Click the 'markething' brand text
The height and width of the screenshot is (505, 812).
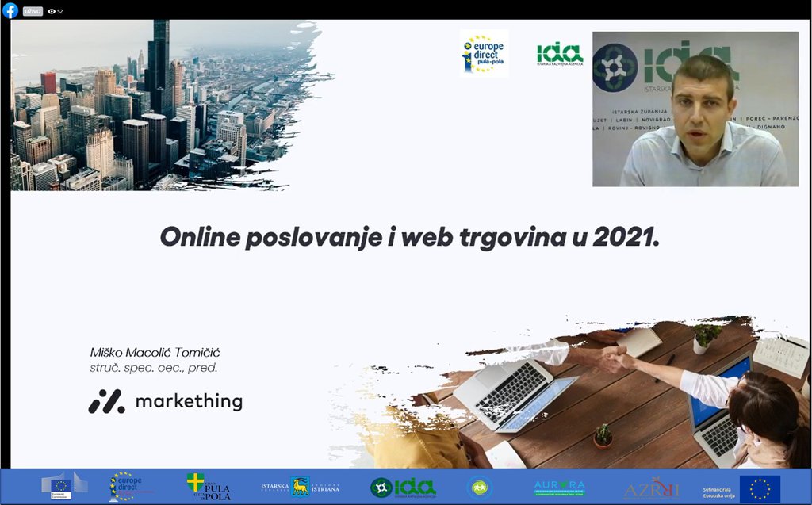pyautogui.click(x=189, y=402)
